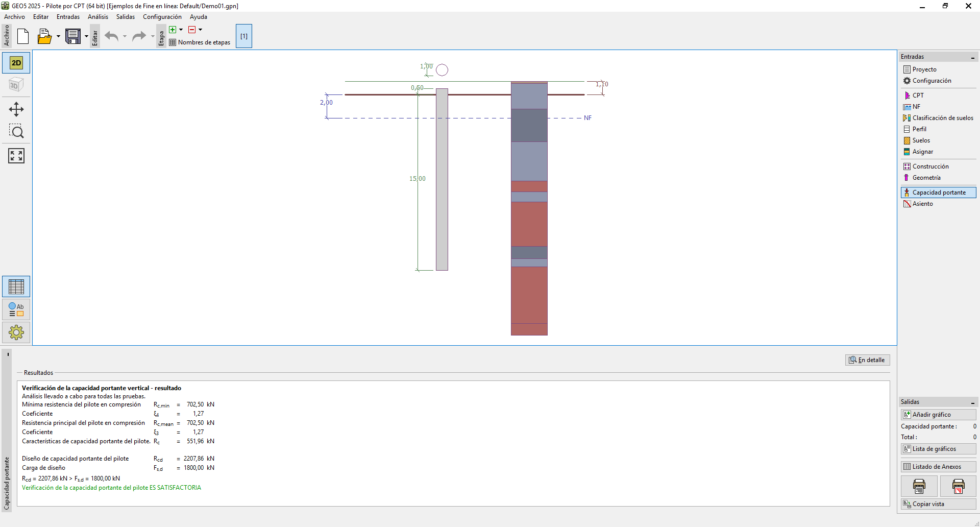This screenshot has height=527, width=980.
Task: Click the save file icon
Action: (73, 36)
